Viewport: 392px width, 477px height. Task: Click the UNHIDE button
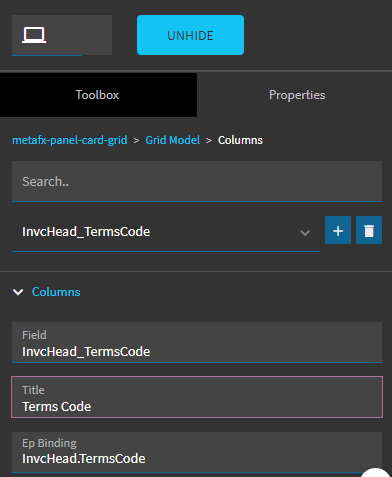(190, 35)
